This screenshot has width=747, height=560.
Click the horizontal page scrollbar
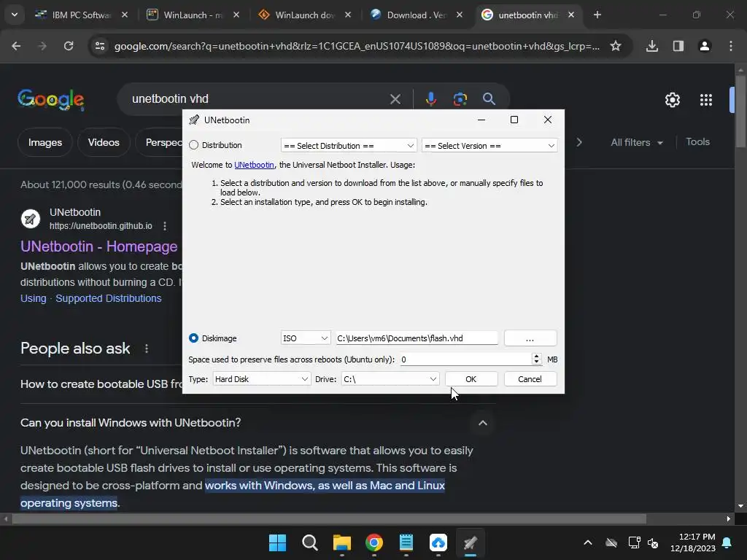coord(329,518)
